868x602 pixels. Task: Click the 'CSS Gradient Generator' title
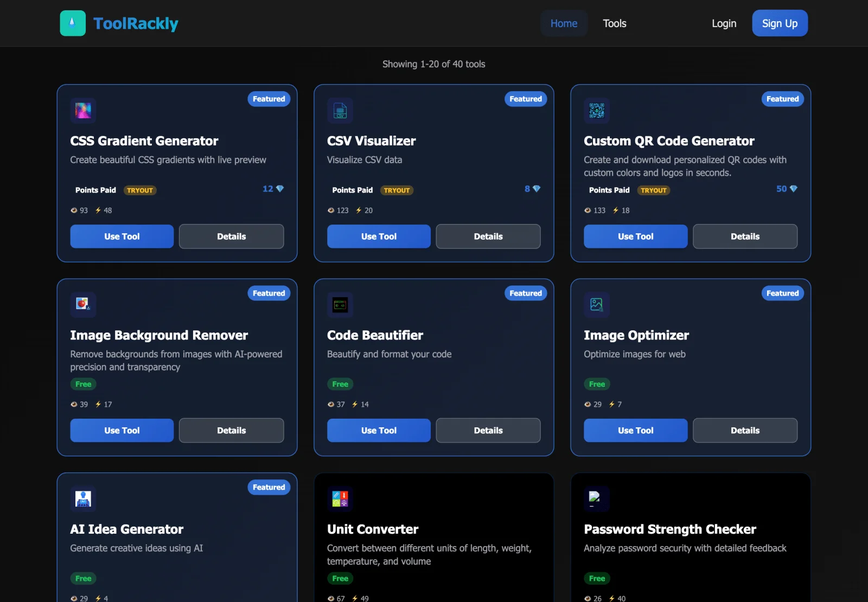pos(144,141)
